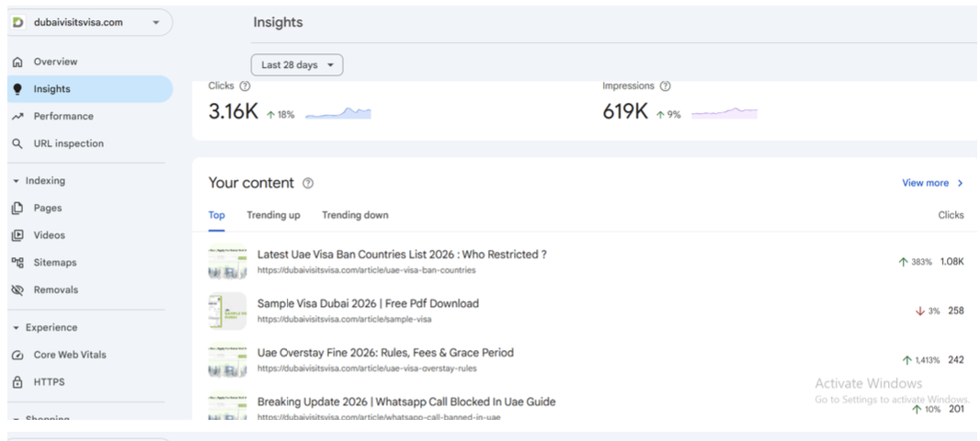
Task: Click the help icon beside Clicks
Action: [x=245, y=86]
